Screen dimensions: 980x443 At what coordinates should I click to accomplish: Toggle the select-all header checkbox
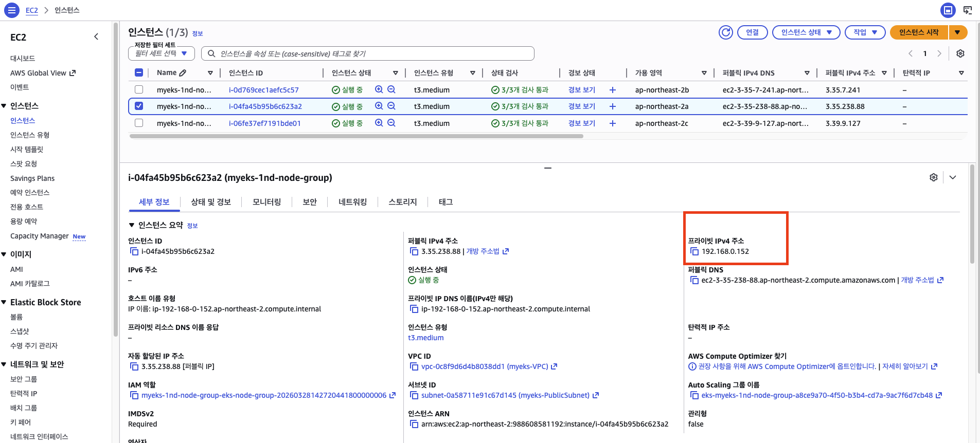pos(139,73)
